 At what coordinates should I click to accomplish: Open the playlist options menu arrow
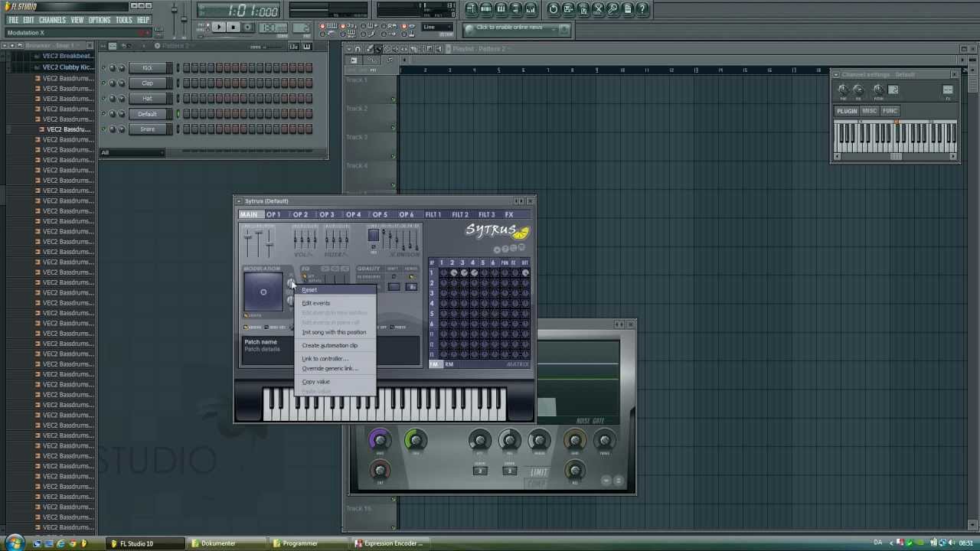tap(349, 49)
